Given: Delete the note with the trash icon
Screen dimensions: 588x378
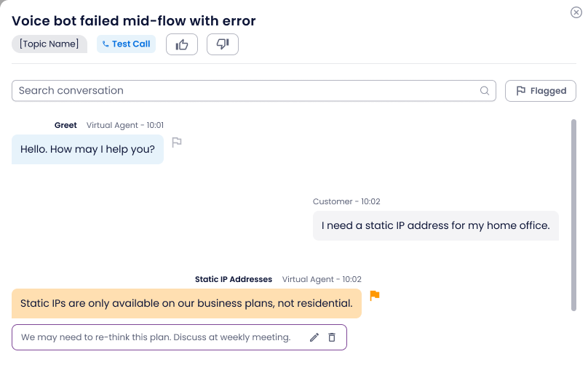Looking at the screenshot, I should coord(332,337).
